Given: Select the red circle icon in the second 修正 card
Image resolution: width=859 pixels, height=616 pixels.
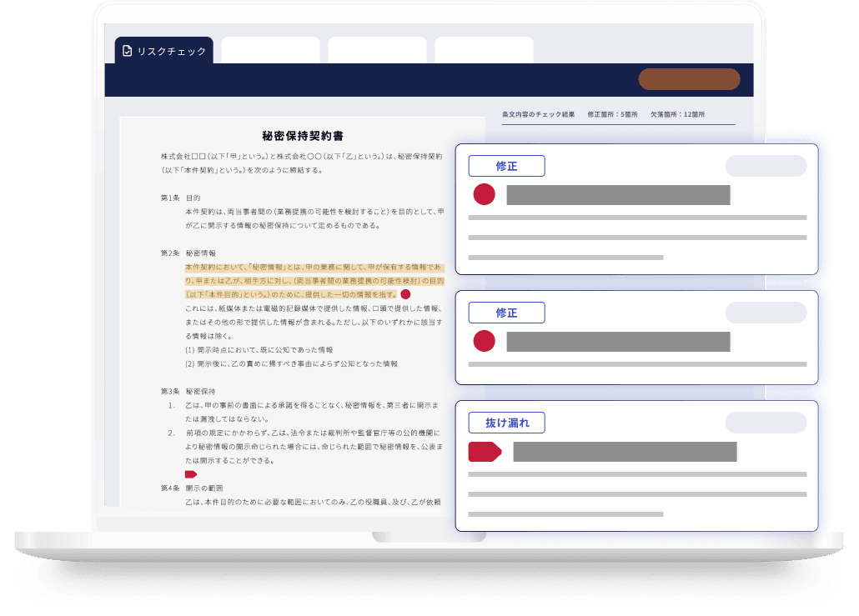Looking at the screenshot, I should (x=484, y=341).
